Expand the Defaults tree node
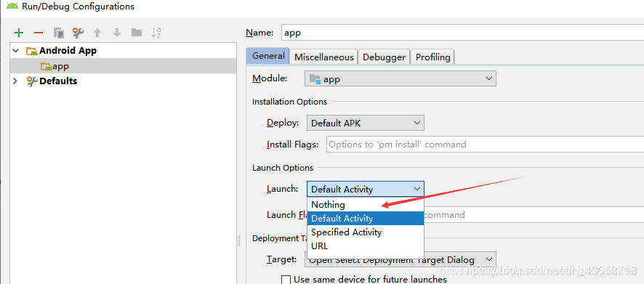This screenshot has height=284, width=644. [15, 81]
